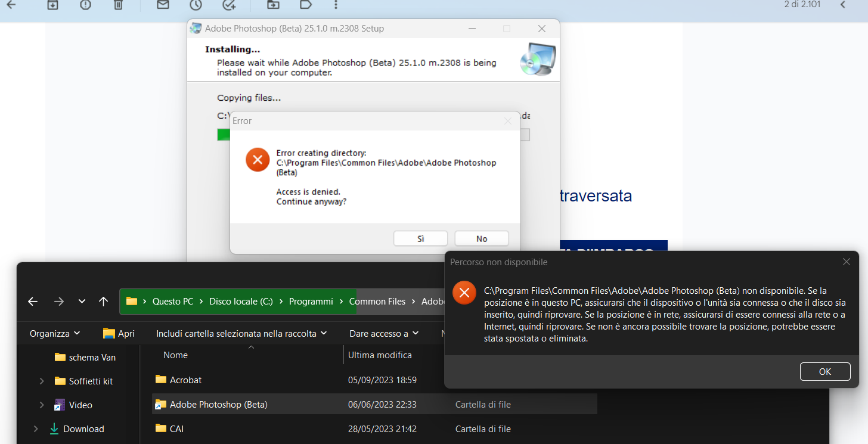Click folder icon at address bar start
This screenshot has width=868, height=444.
[x=132, y=302]
